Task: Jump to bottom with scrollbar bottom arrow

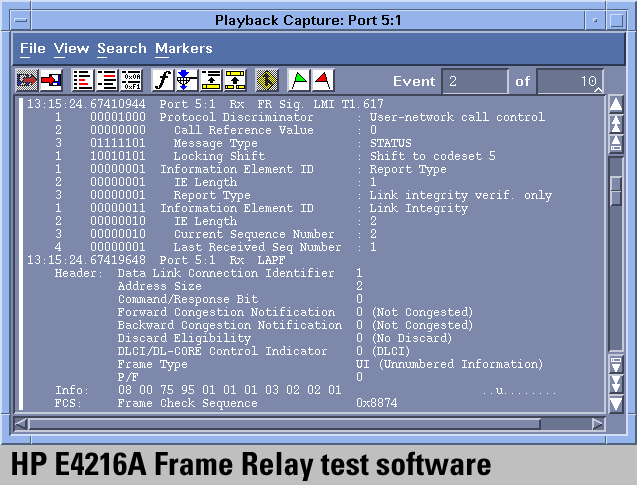Action: tap(616, 403)
